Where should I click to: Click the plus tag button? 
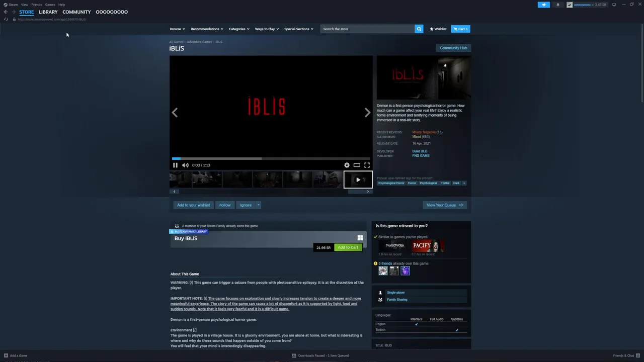coord(464,183)
